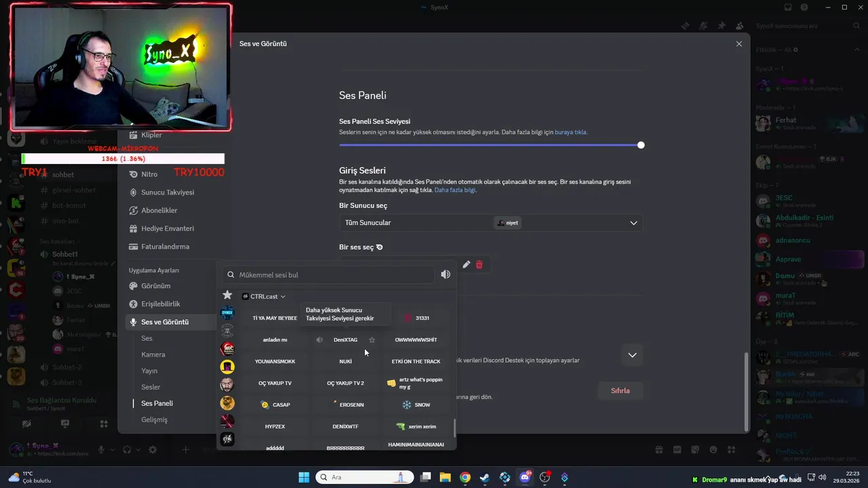The image size is (868, 488).
Task: Select the yellow avatar server in sound picker
Action: pos(227,367)
